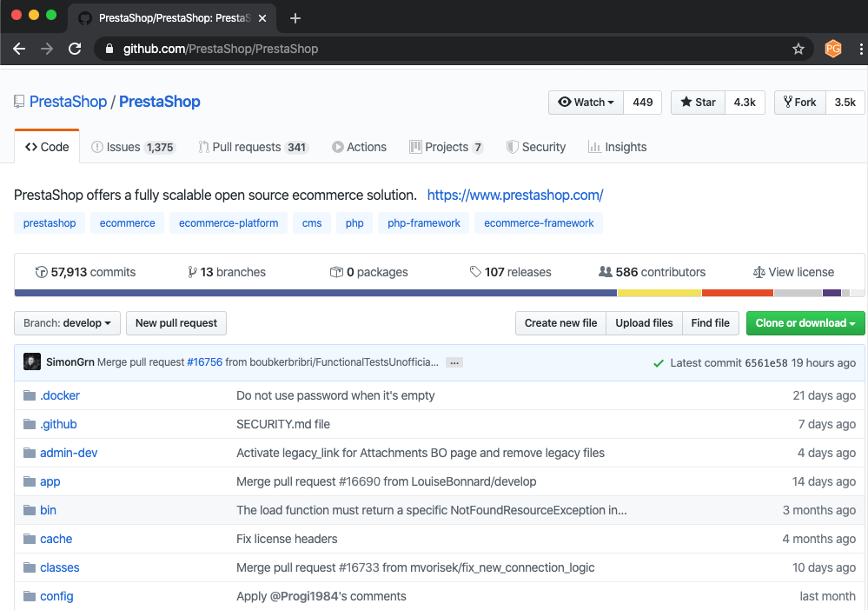Open SimonGrn's avatar on the latest commit
The width and height of the screenshot is (868, 610).
point(32,361)
